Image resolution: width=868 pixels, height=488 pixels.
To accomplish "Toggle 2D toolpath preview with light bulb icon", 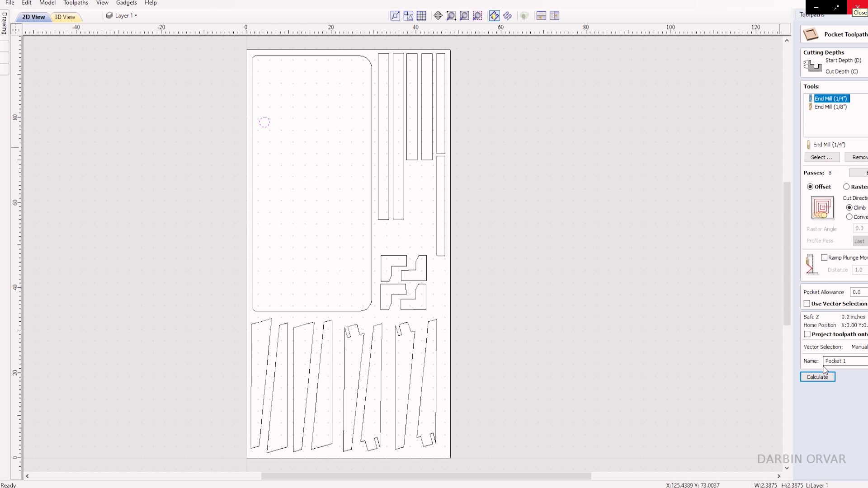I will [494, 16].
